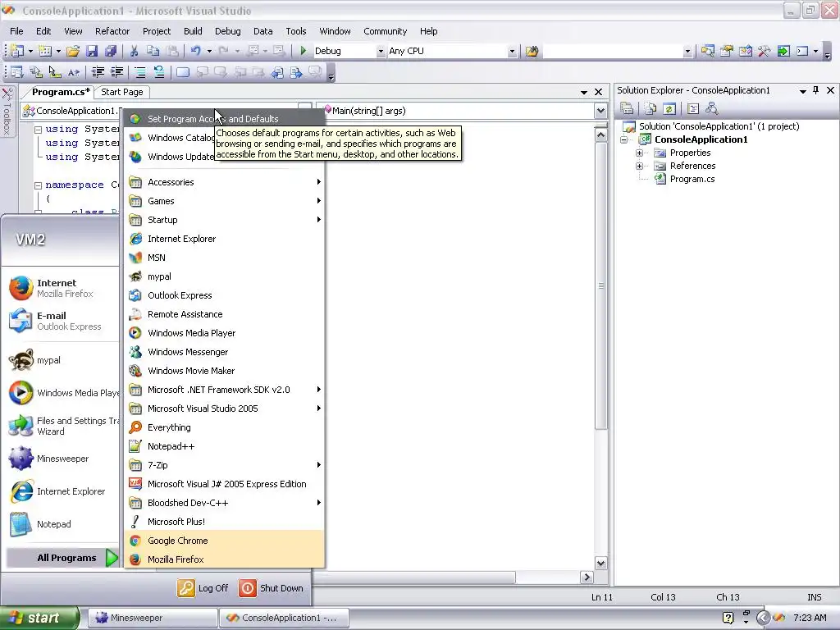Open file with the toolbar folder icon
Viewport: 840px width, 630px height.
(73, 51)
